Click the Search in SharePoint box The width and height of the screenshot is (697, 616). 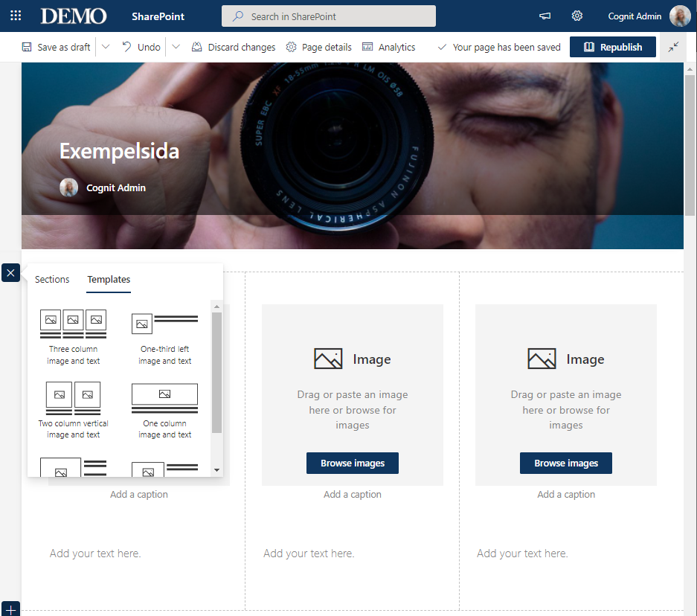pyautogui.click(x=328, y=16)
